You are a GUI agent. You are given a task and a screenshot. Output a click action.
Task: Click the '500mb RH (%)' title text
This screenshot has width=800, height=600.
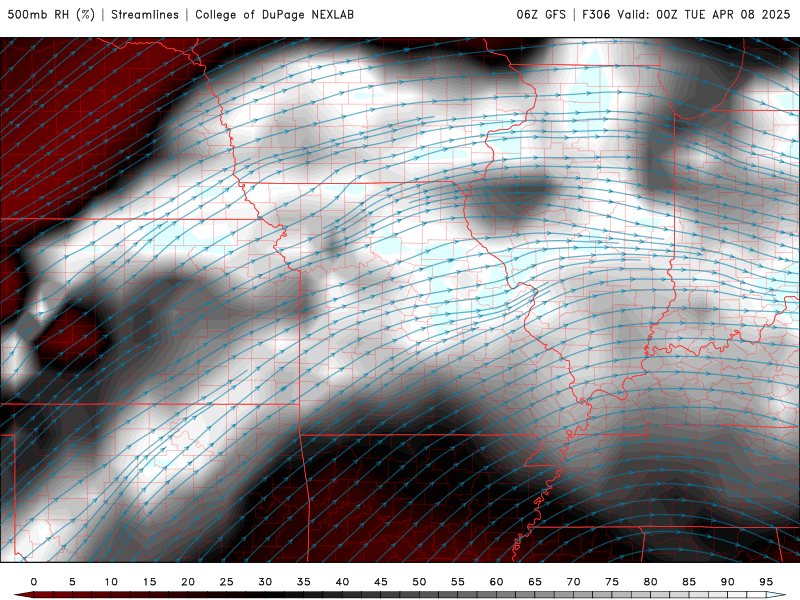(x=51, y=14)
